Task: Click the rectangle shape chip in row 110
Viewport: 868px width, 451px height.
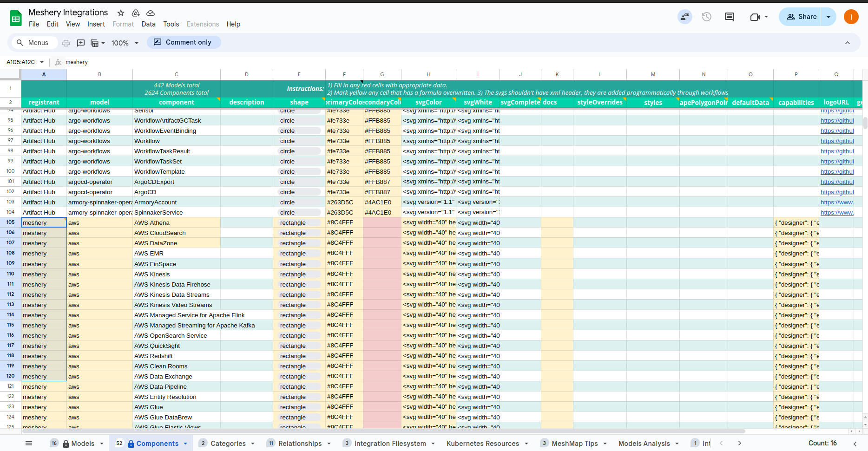Action: (x=299, y=275)
